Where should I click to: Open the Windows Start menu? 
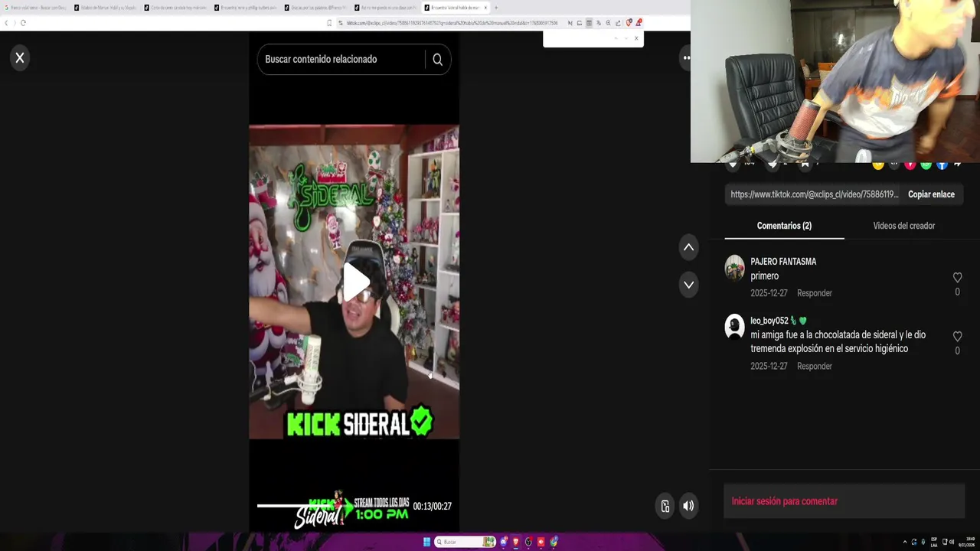(426, 542)
